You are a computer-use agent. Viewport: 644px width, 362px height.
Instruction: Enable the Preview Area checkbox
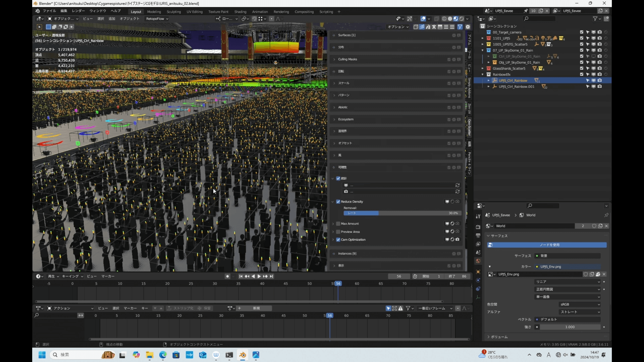(x=338, y=232)
